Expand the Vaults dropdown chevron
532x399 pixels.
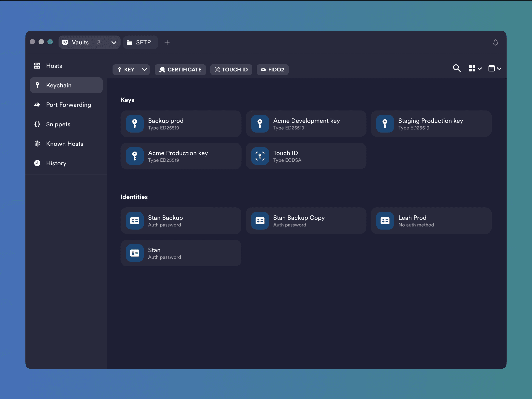pyautogui.click(x=114, y=43)
